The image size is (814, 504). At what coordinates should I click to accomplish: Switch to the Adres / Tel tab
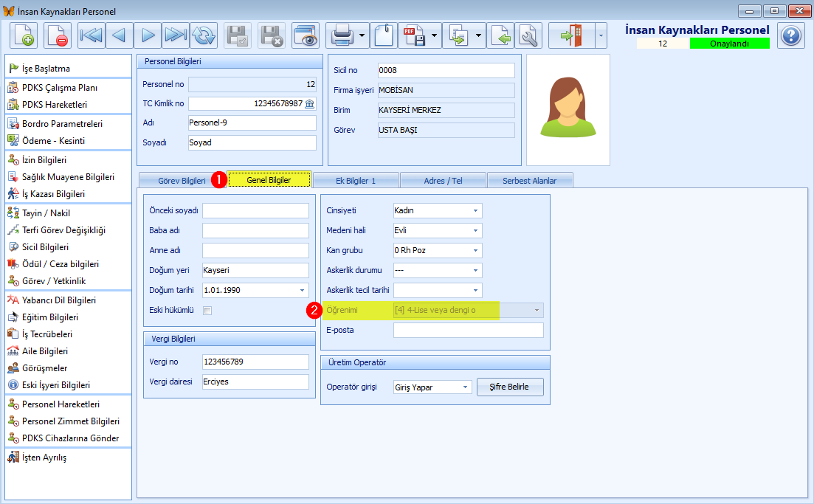click(x=443, y=179)
